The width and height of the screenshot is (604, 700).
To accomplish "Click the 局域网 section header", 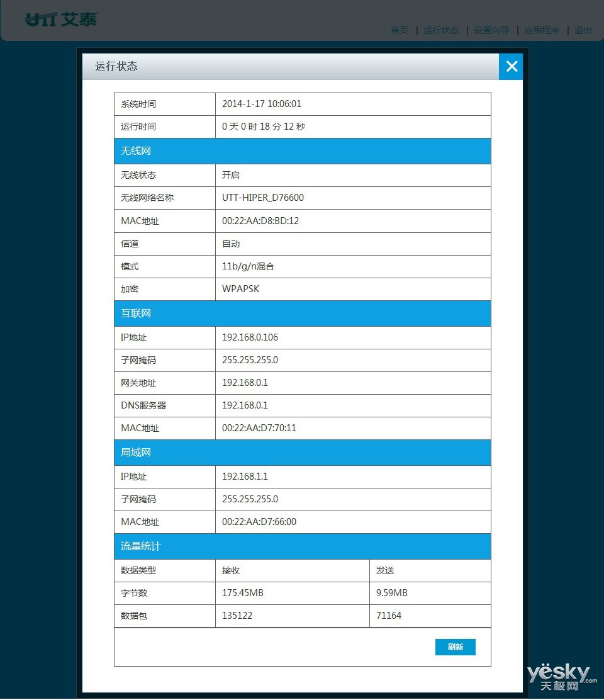I will (303, 453).
